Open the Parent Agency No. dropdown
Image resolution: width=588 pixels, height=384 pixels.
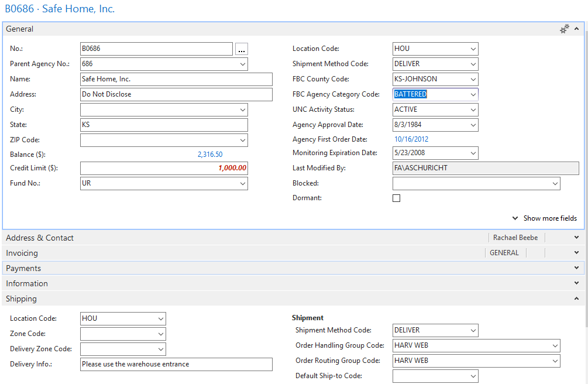click(x=243, y=64)
